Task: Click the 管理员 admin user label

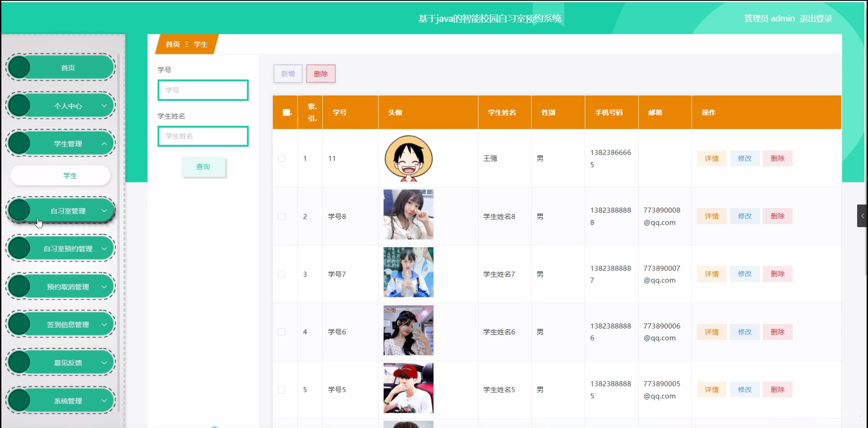Action: pyautogui.click(x=769, y=19)
